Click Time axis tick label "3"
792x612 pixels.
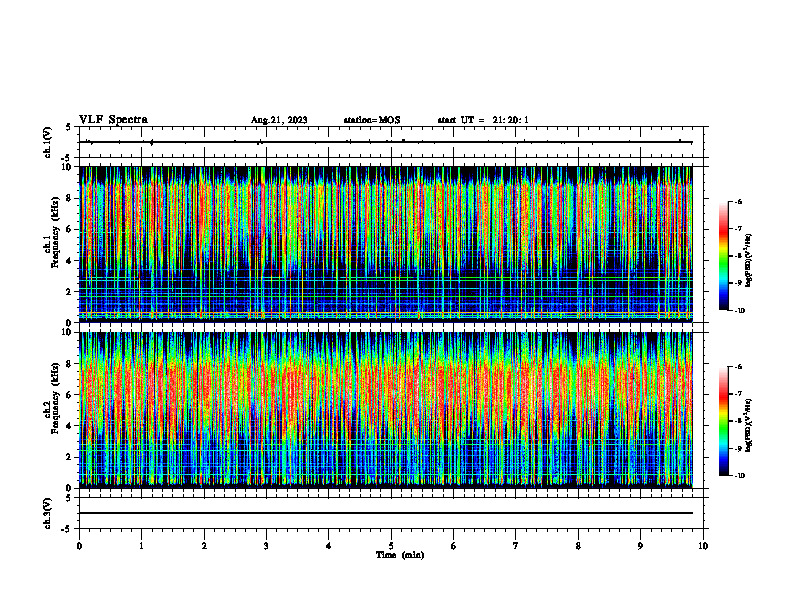pyautogui.click(x=266, y=546)
